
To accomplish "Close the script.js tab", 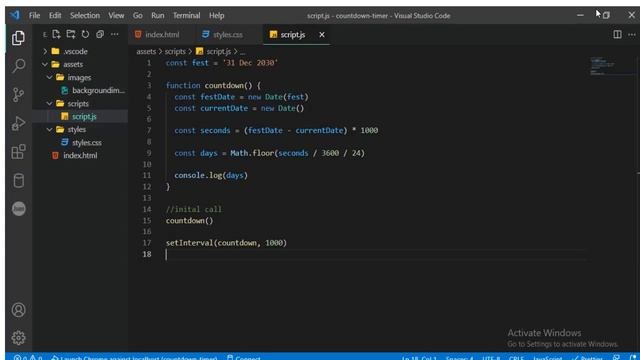I will tap(322, 35).
